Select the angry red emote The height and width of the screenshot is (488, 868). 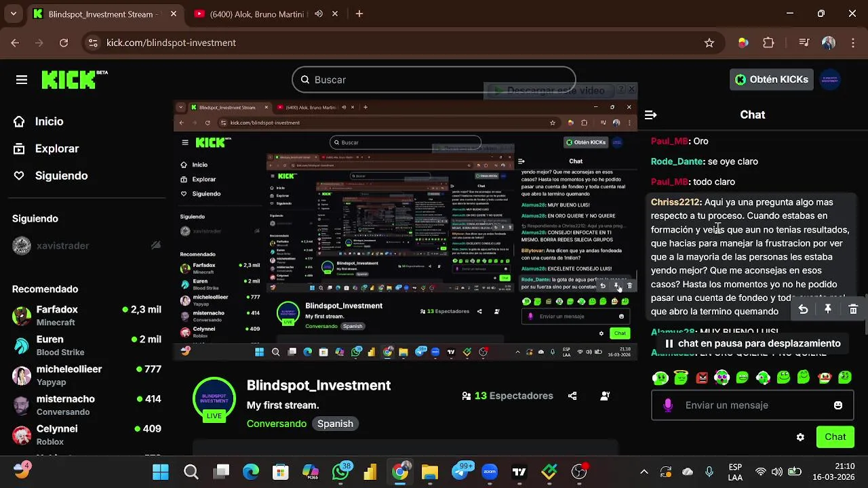coord(702,378)
